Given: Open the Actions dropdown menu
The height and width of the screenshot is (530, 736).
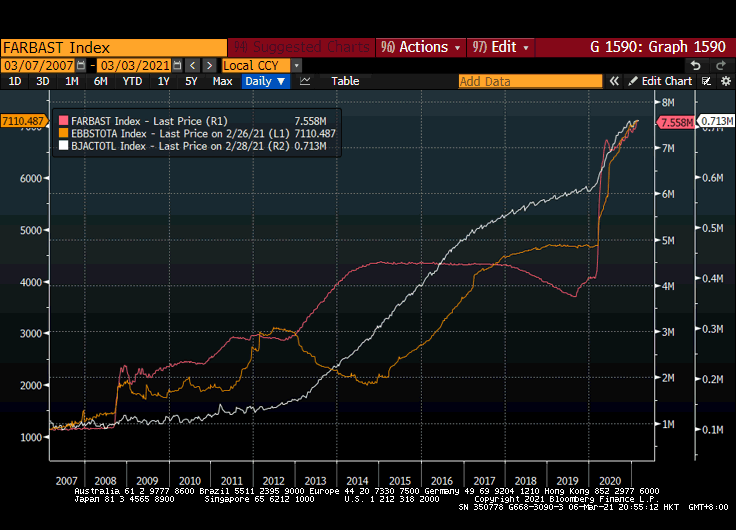Looking at the screenshot, I should click(x=420, y=47).
